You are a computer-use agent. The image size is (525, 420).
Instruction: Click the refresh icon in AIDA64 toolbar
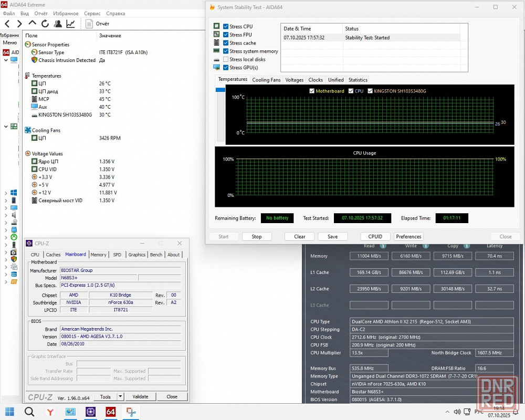(x=45, y=24)
